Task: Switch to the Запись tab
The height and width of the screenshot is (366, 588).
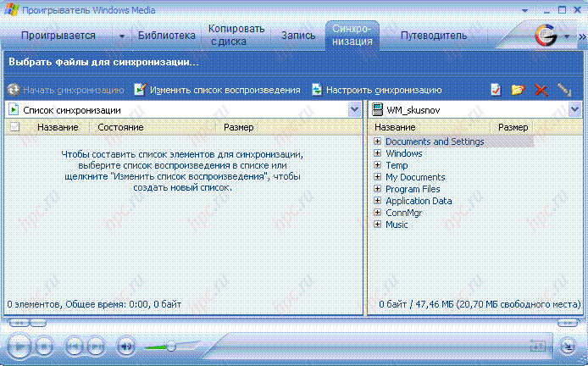Action: click(x=298, y=36)
